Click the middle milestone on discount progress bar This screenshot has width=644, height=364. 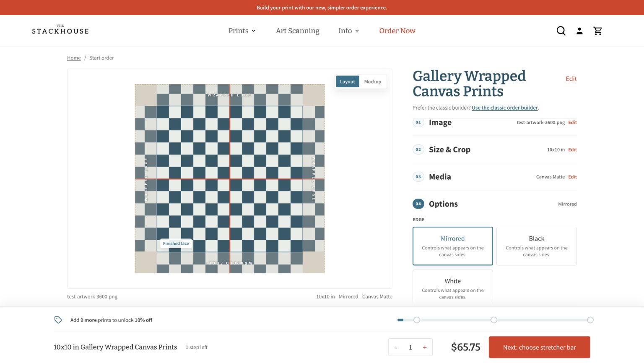(x=494, y=320)
